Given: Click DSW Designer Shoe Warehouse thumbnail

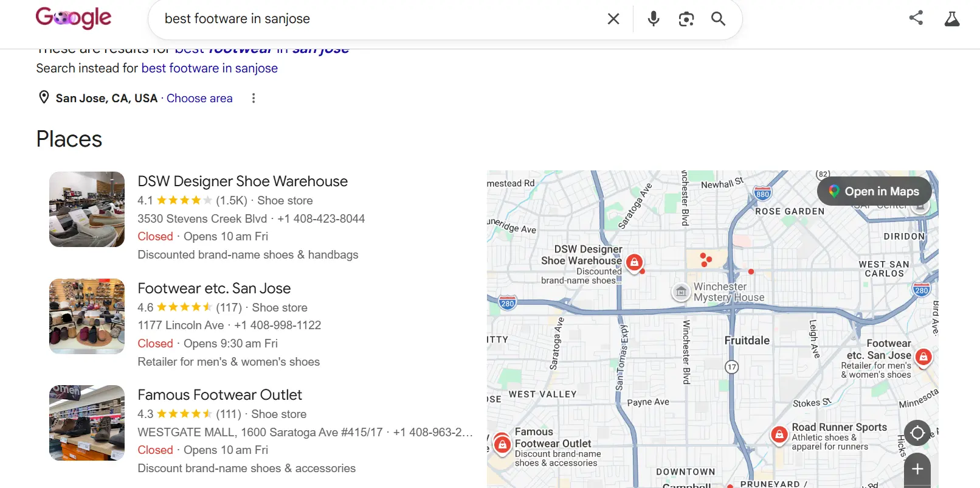Looking at the screenshot, I should coord(87,209).
